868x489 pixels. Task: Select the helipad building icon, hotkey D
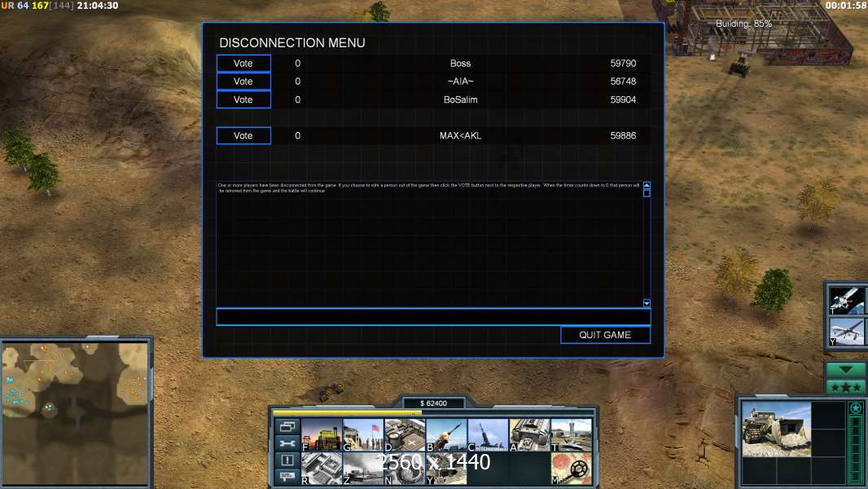405,435
